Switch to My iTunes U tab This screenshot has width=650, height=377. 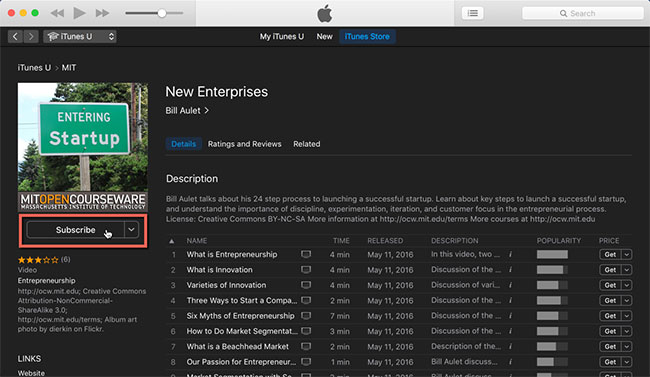[x=282, y=36]
